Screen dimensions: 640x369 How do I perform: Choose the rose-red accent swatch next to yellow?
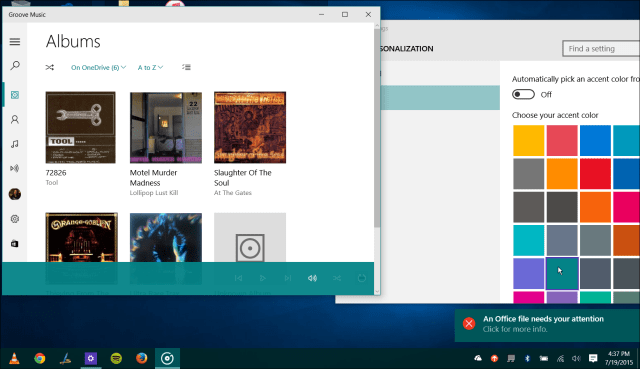tap(562, 140)
